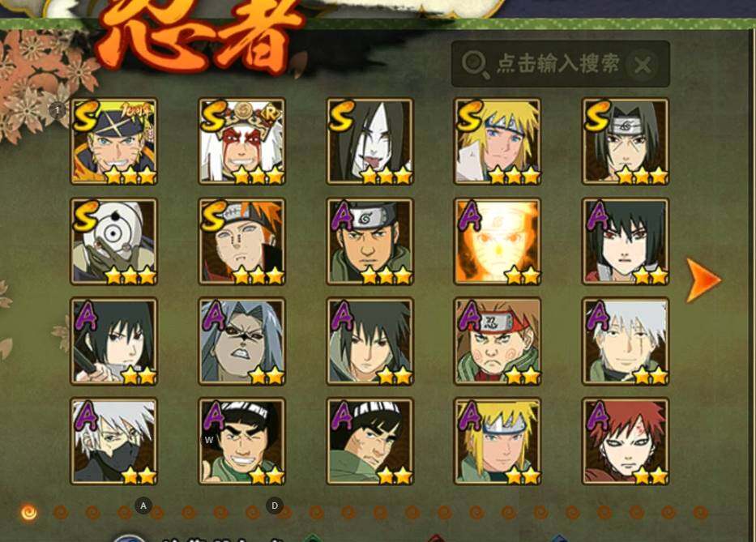Select the orange-haired Pain portrait

pos(242,241)
